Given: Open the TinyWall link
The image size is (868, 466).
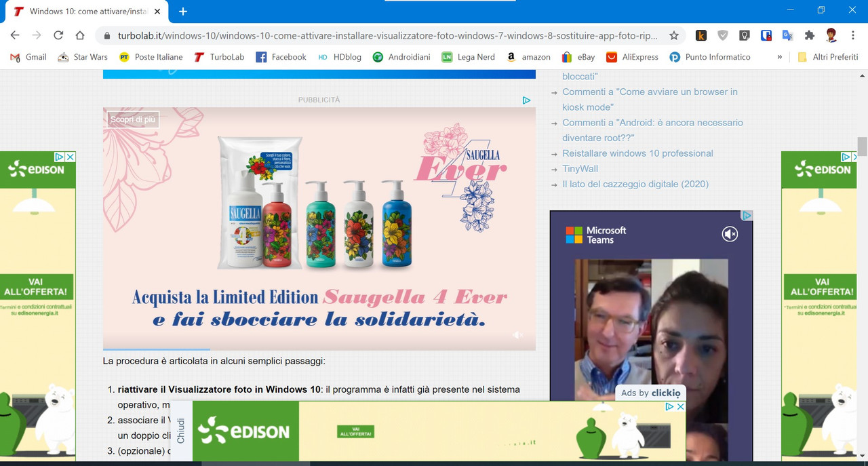Looking at the screenshot, I should pos(580,168).
